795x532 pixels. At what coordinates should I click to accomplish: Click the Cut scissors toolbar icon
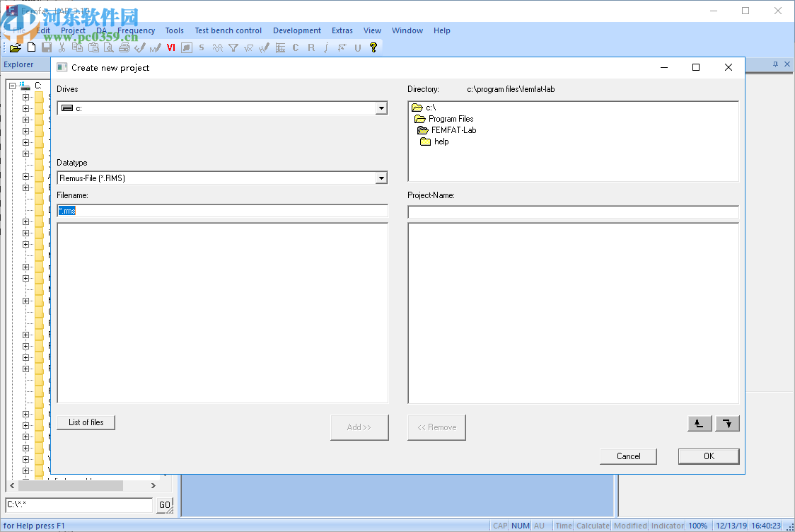tap(62, 47)
